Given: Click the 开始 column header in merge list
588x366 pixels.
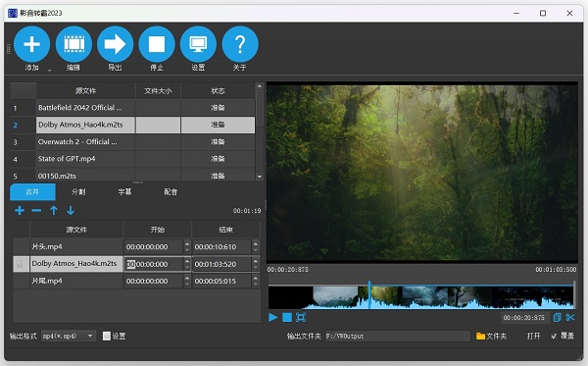Looking at the screenshot, I should coord(158,230).
